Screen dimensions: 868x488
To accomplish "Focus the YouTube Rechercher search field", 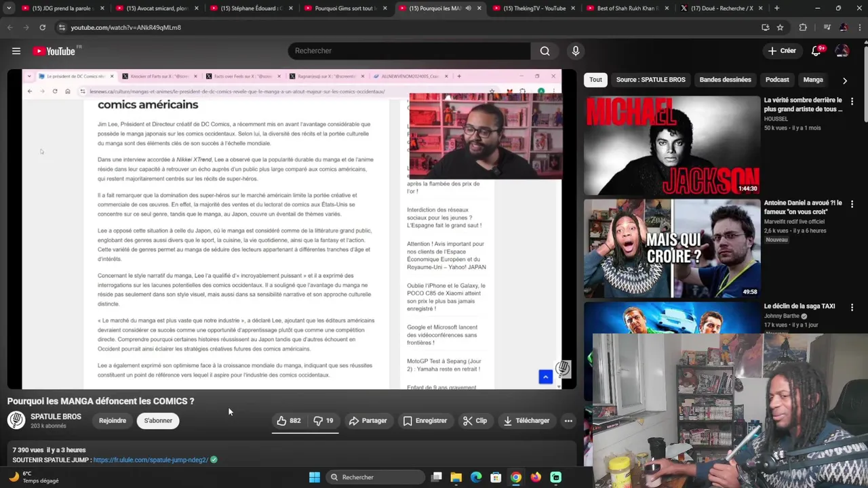I will coord(409,51).
